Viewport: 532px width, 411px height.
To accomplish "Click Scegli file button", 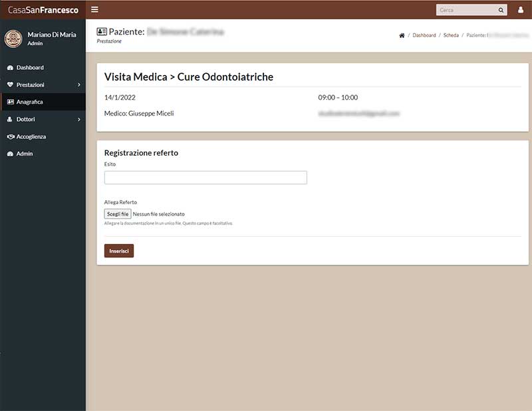I will (118, 214).
